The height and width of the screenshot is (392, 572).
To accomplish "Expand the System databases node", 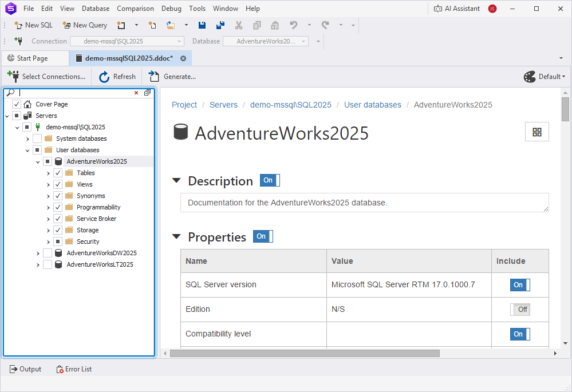I will (27, 139).
